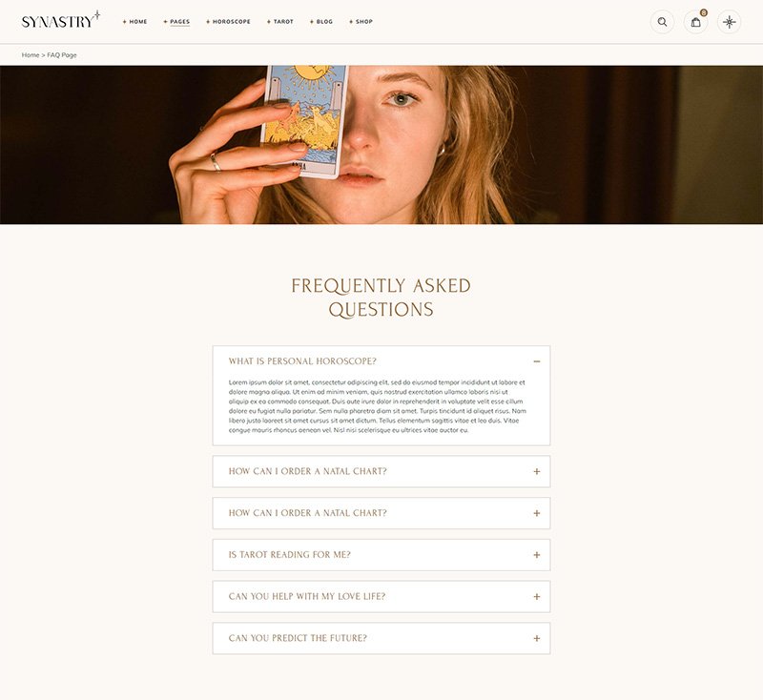
Task: Click the Synastry logo
Action: click(61, 20)
